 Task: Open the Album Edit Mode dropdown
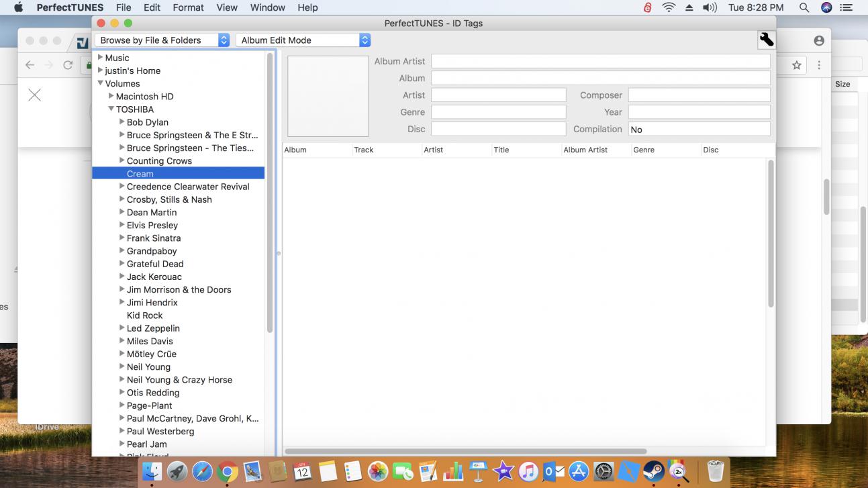[x=303, y=40]
